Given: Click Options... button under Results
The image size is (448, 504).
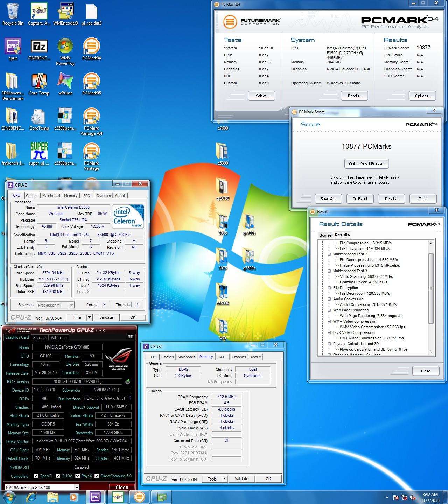Looking at the screenshot, I should point(423,96).
